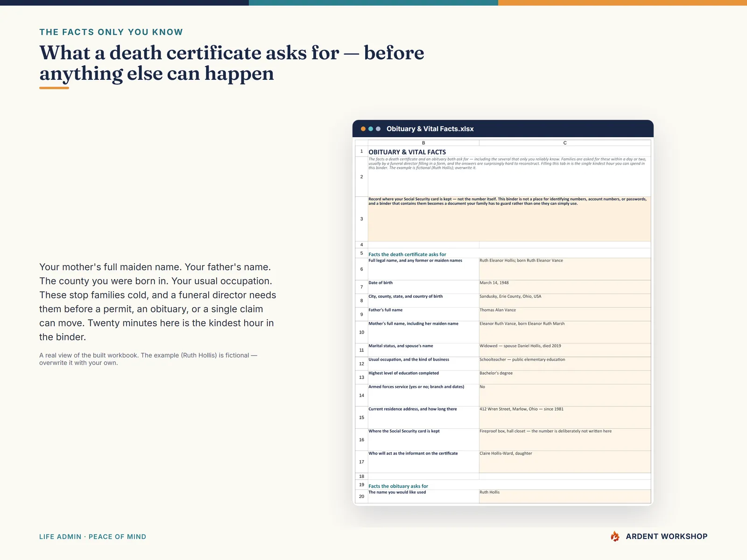Screen dimensions: 747x560
Task: Select the 'Facts the obituary asks for' heading
Action: point(398,486)
